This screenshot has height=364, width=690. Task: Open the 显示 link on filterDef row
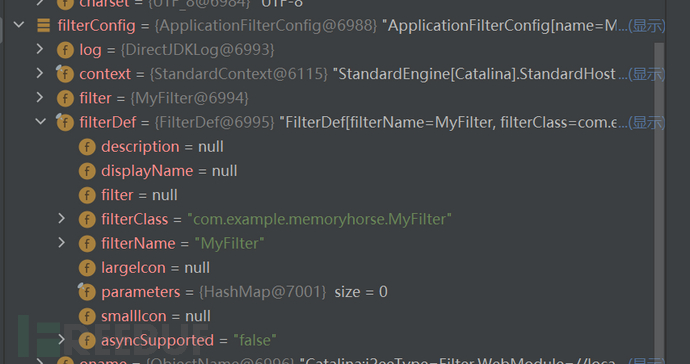point(646,122)
